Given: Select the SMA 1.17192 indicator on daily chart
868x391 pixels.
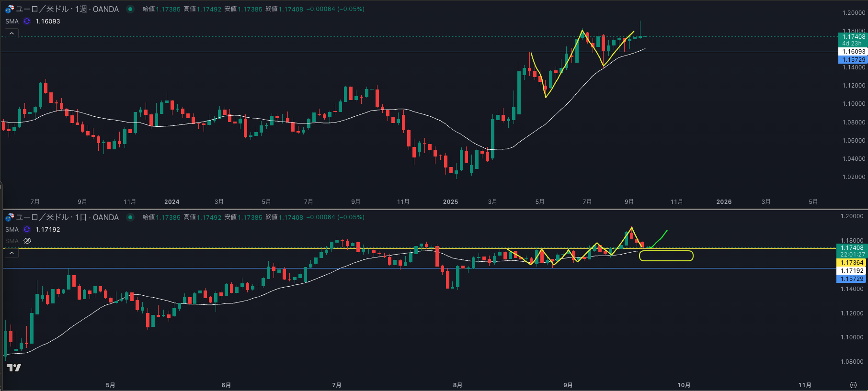Looking at the screenshot, I should click(12, 230).
